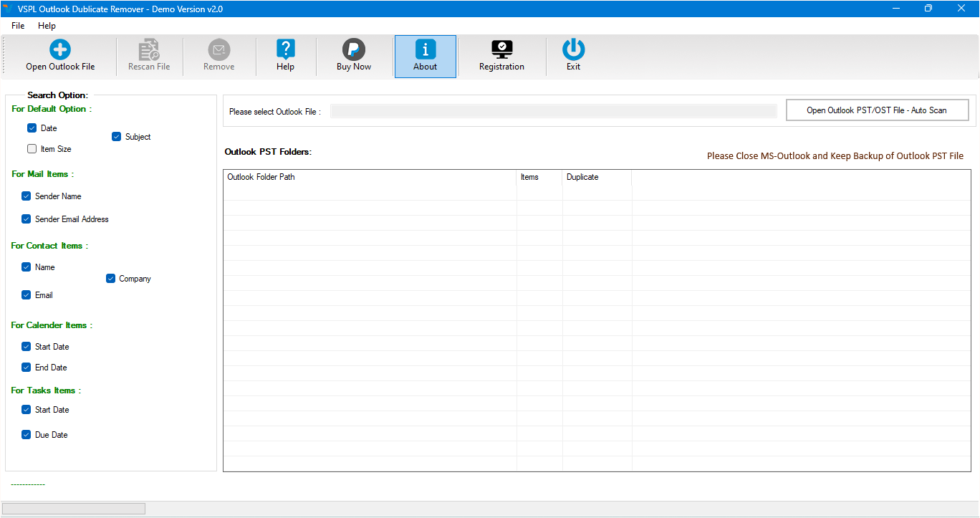Click the Open Outlook File toolbar icon
The height and width of the screenshot is (518, 980).
point(60,49)
